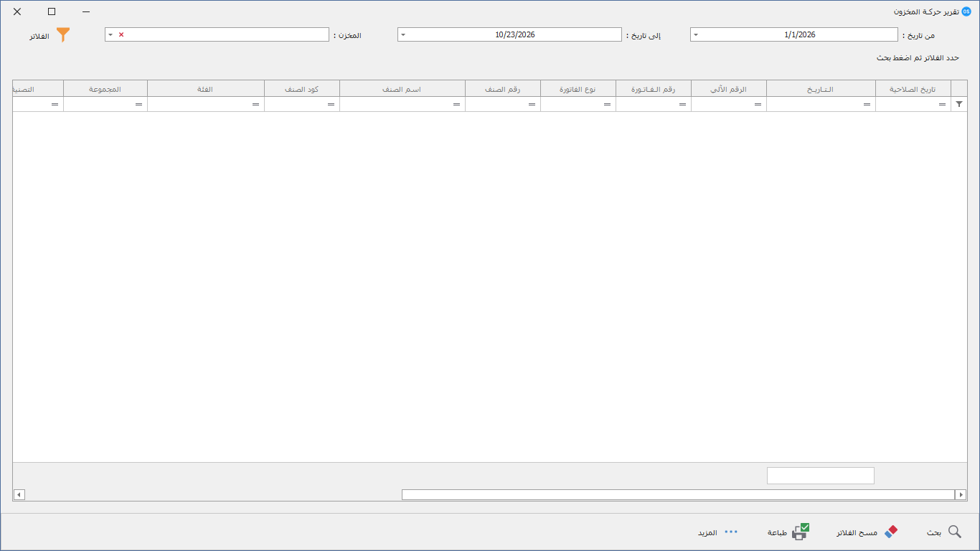Image resolution: width=980 pixels, height=551 pixels.
Task: Expand the المخزن warehouse combo box
Action: coord(110,34)
